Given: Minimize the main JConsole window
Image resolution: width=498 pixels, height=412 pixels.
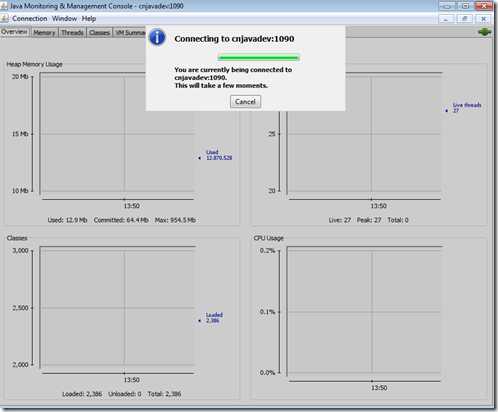Looking at the screenshot, I should 447,6.
